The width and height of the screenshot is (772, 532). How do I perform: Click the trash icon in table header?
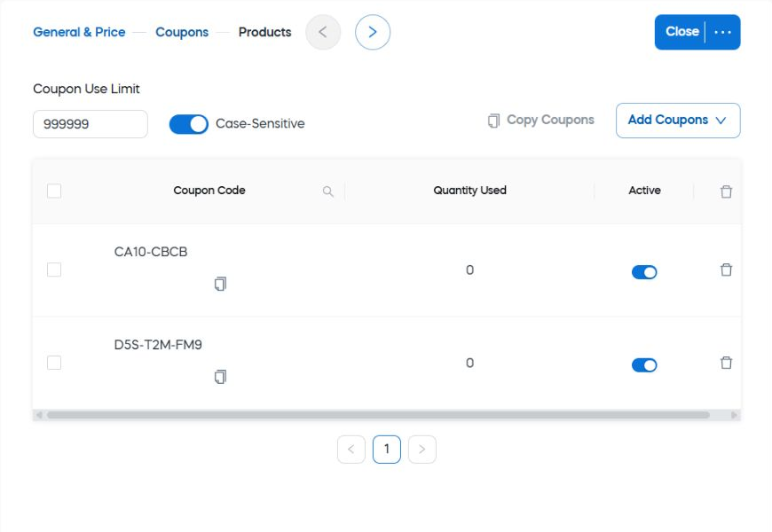pos(726,192)
